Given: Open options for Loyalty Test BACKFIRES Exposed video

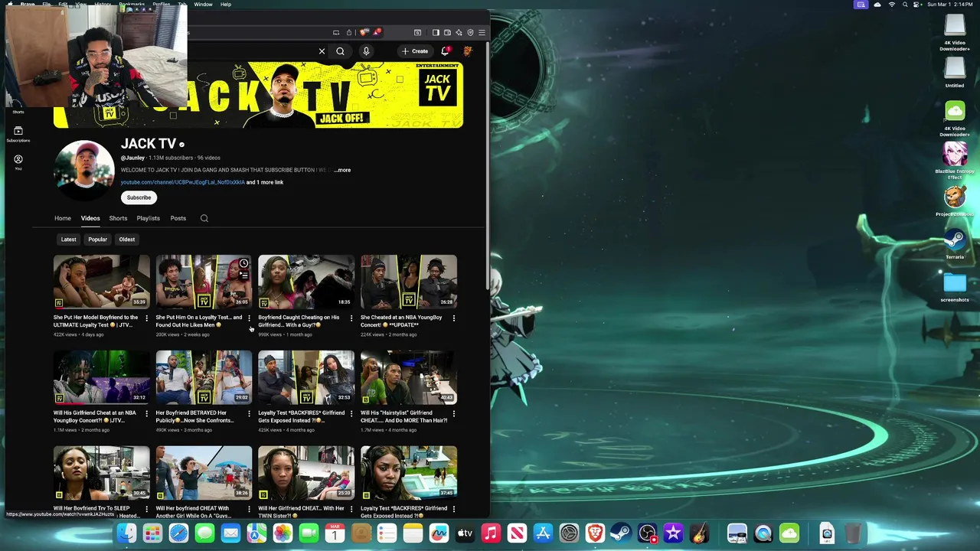Looking at the screenshot, I should [x=351, y=414].
